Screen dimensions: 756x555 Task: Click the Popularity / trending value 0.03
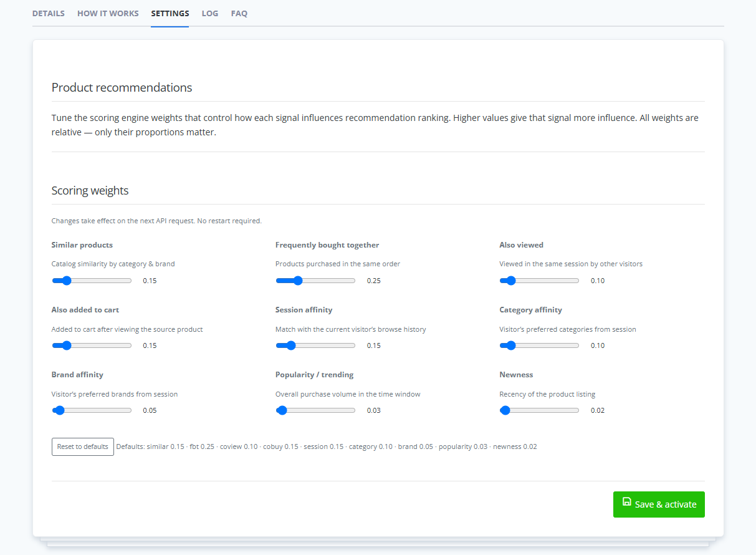pos(373,410)
